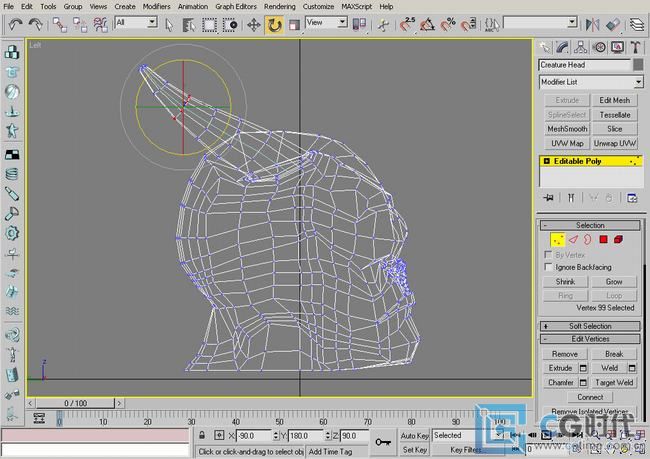The image size is (650, 459).
Task: Switch to the Motion command panel tab
Action: 599,48
